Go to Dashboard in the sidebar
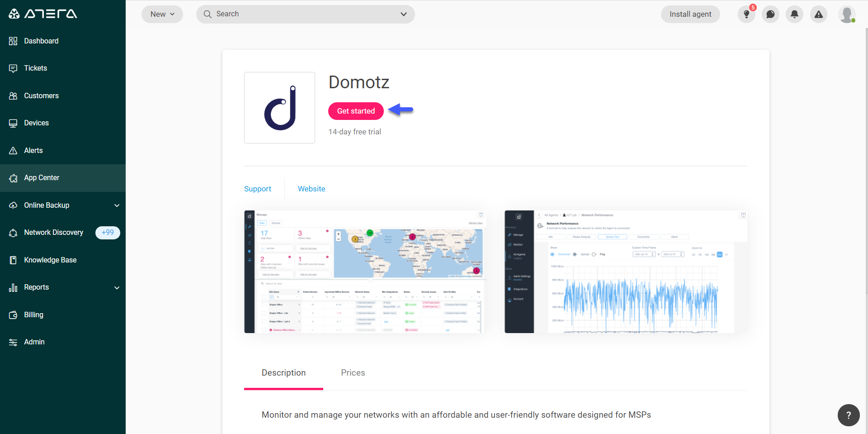 (63, 41)
